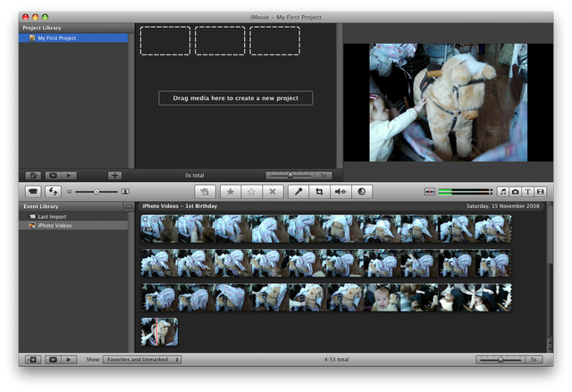
Task: Click the Event Library drive icon button
Action: pos(129,206)
